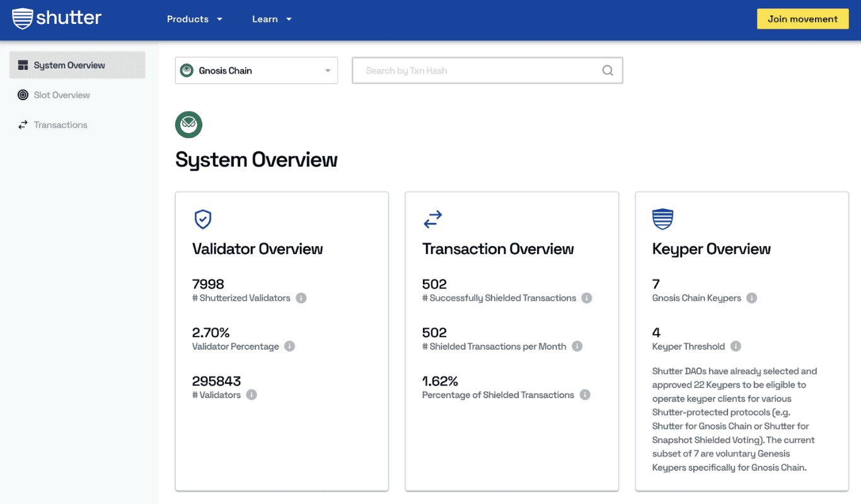Click the Keyper Overview heading

[711, 249]
